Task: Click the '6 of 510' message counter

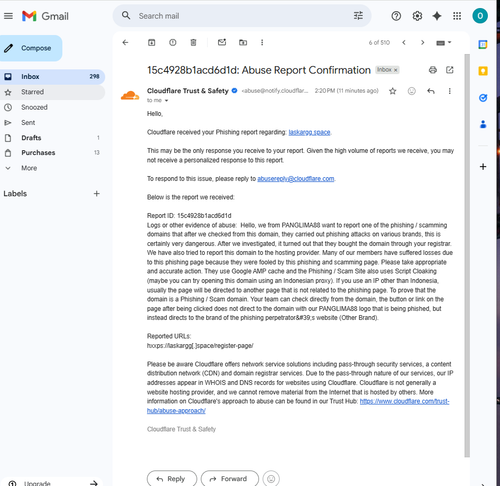Action: [379, 43]
